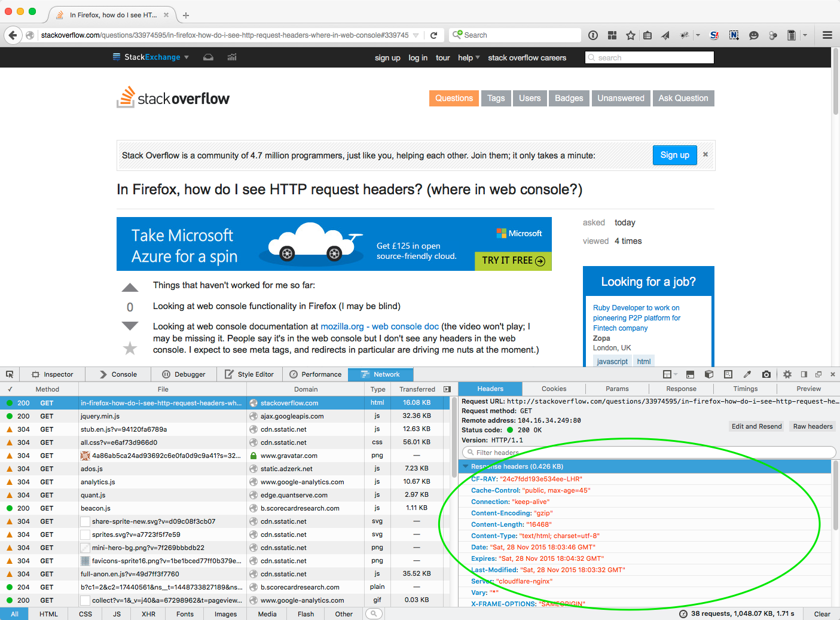Open the bookmarks list icon in toolbar
The image size is (840, 620).
[x=647, y=35]
